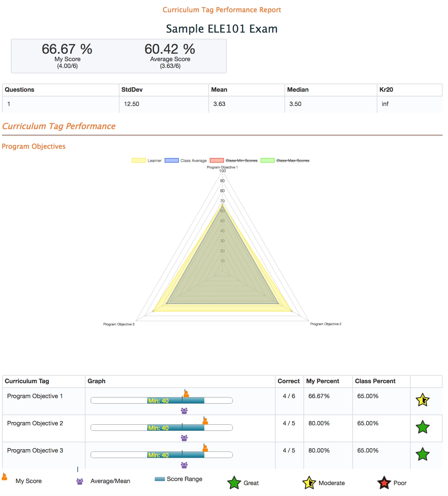
Task: Click the Class Percent column header
Action: [375, 381]
